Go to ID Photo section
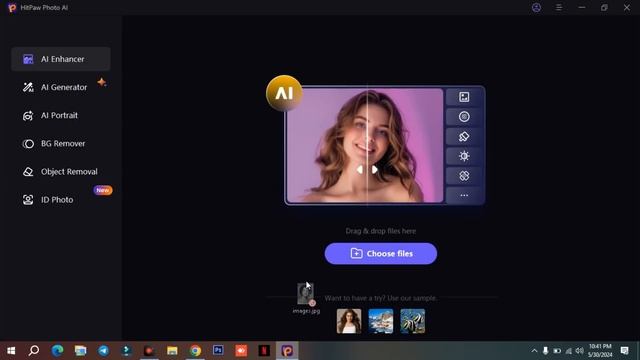 (61, 200)
